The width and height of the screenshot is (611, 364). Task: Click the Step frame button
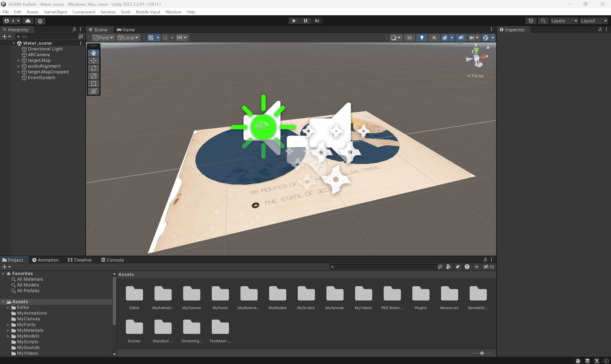click(x=317, y=21)
